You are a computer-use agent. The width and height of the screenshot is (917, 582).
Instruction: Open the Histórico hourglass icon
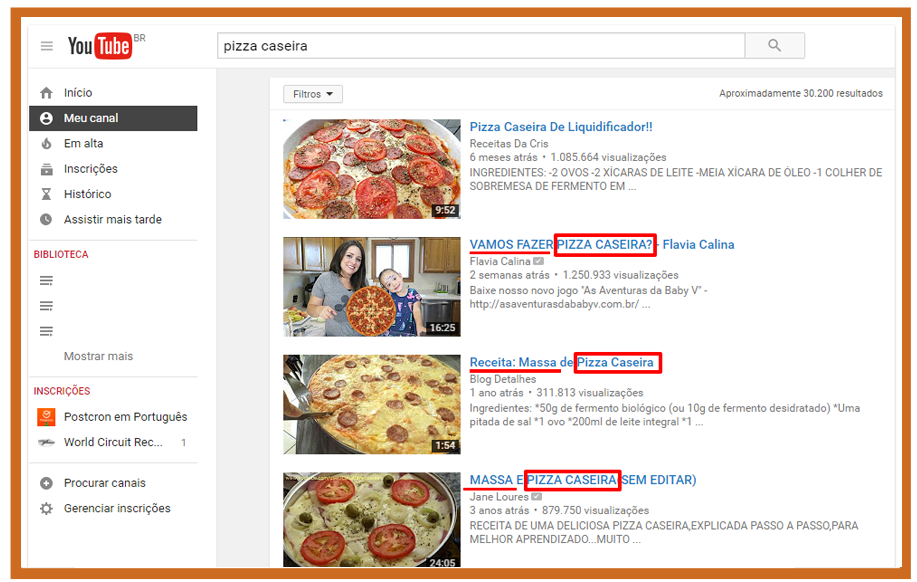(46, 194)
